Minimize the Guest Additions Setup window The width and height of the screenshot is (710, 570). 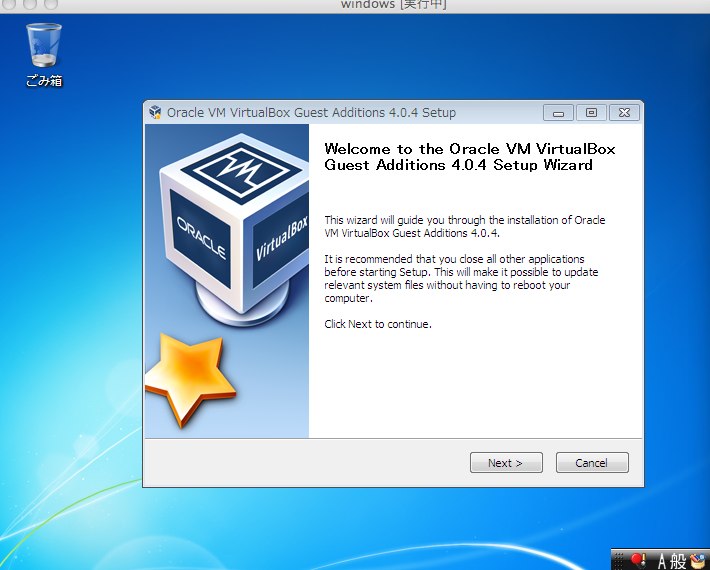pyautogui.click(x=558, y=113)
